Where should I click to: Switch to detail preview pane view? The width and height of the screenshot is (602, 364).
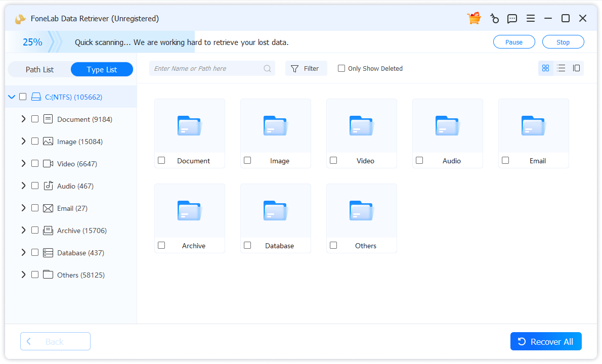[x=576, y=68]
